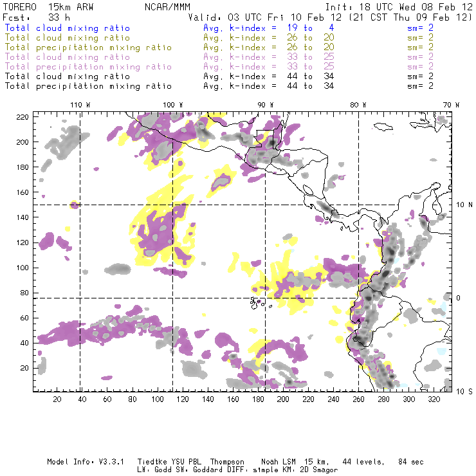The width and height of the screenshot is (476, 476).
Task: Click the purple 'Total precipitation mixing ratio' legend line
Action: 88,67
